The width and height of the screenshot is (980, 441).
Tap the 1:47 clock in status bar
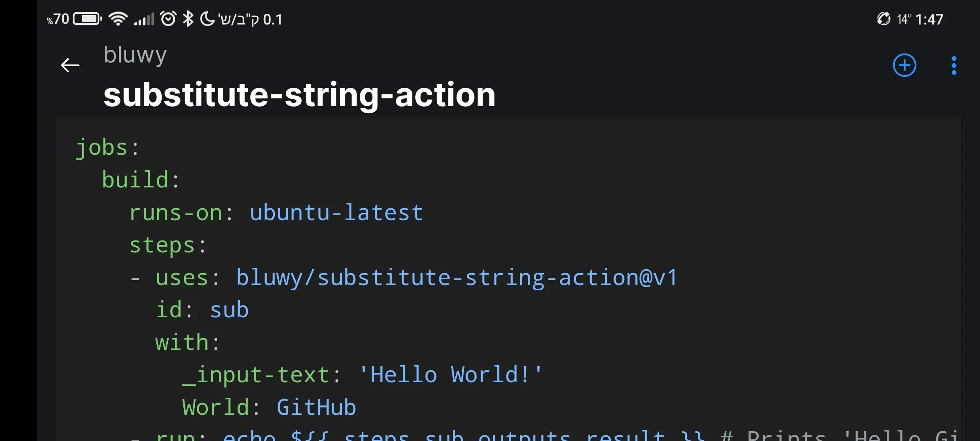pyautogui.click(x=929, y=19)
